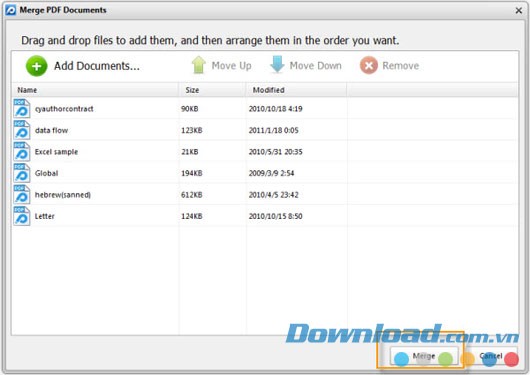Viewport: 530px width, 375px height.
Task: Click the 124KB size cell
Action: click(x=192, y=216)
